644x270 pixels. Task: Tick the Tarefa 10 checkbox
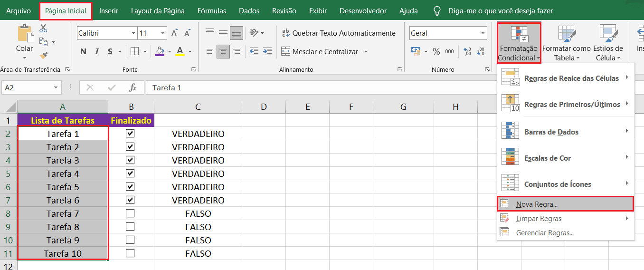[x=130, y=253]
